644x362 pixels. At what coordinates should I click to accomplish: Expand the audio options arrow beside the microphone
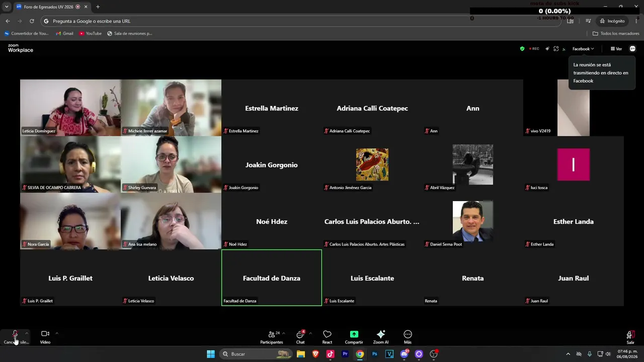[x=27, y=333]
